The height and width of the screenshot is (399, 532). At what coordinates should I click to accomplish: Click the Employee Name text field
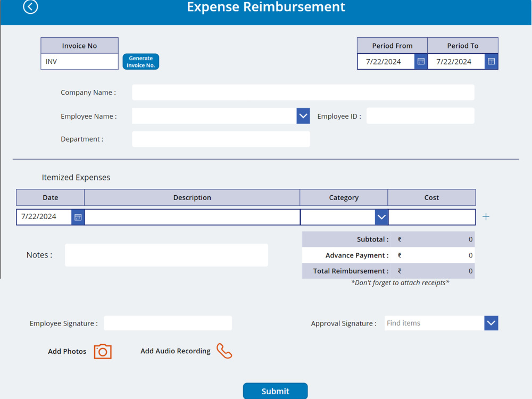(x=214, y=116)
